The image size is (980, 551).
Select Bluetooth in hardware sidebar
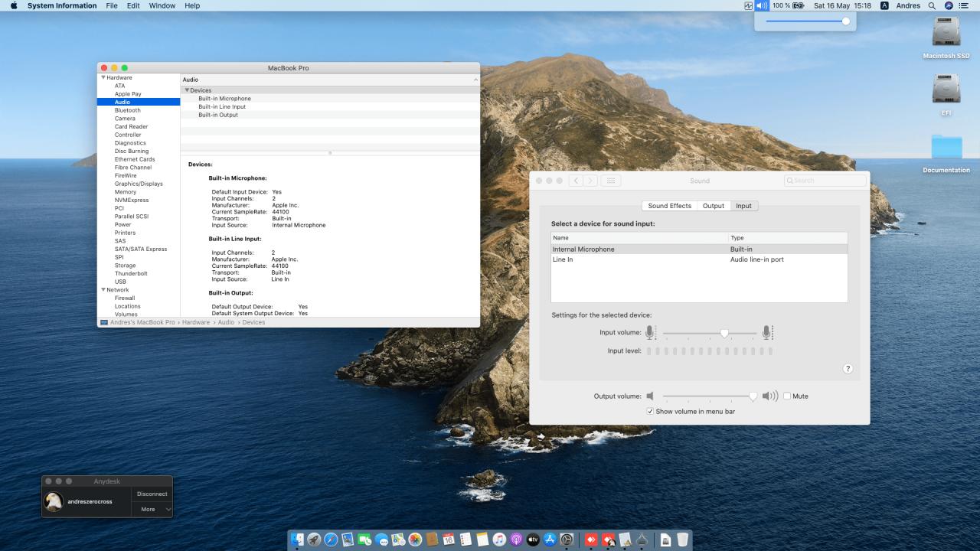click(x=128, y=110)
